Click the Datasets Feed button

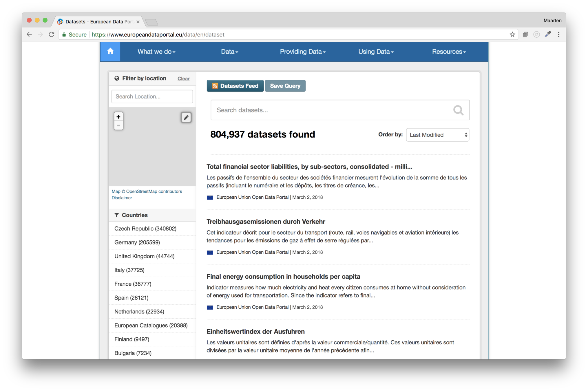[x=235, y=86]
